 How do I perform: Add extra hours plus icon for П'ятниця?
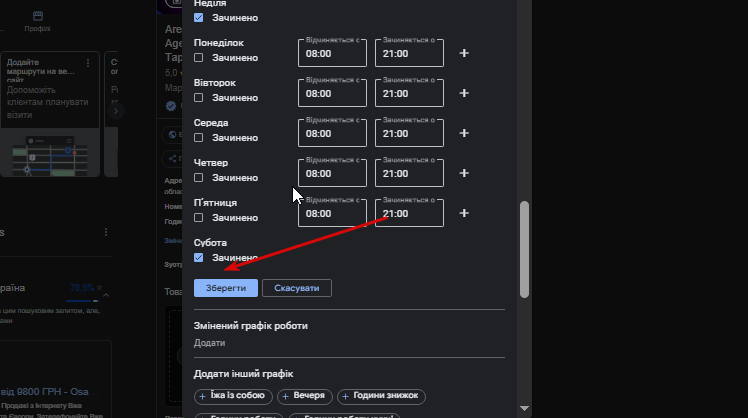tap(464, 213)
